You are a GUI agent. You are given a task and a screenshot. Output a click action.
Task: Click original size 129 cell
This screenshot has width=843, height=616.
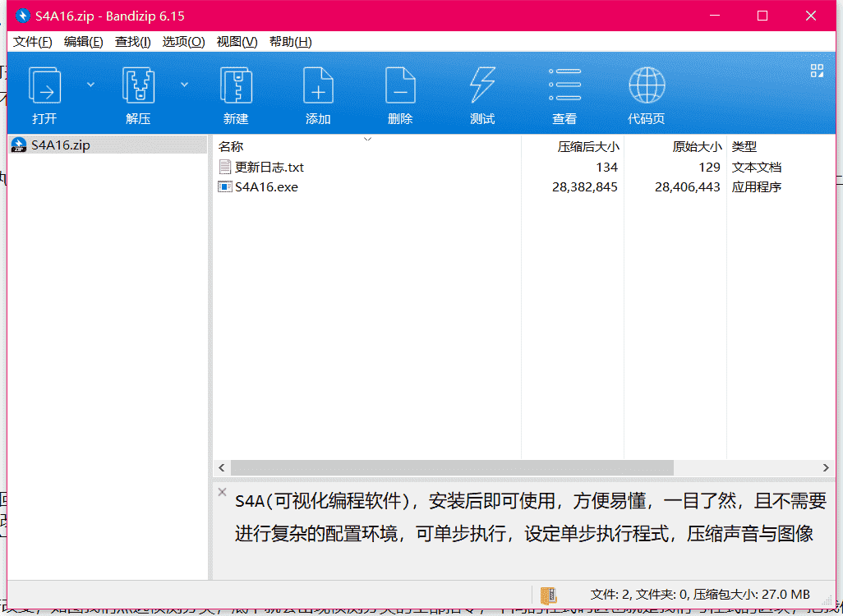(x=710, y=168)
